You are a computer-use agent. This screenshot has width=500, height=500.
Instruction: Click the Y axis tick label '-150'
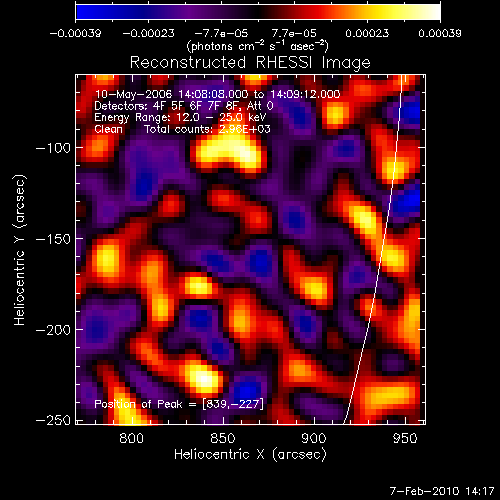[x=53, y=239]
